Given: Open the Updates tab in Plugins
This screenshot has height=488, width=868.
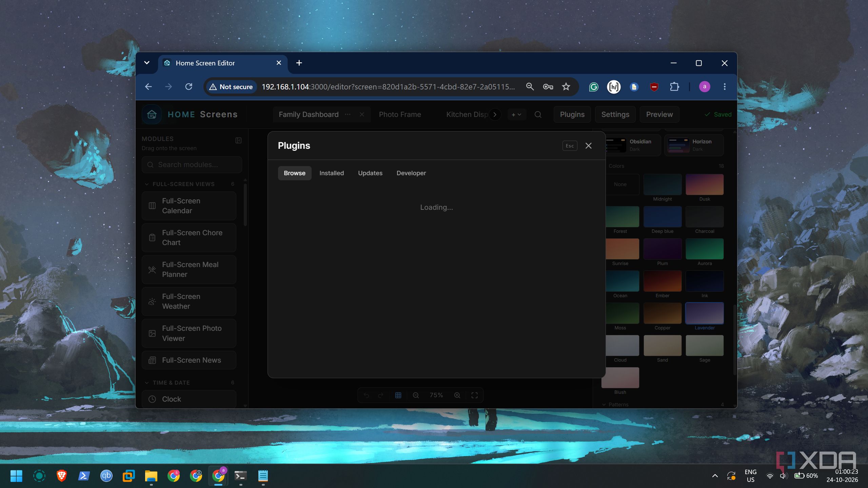Looking at the screenshot, I should pyautogui.click(x=370, y=173).
